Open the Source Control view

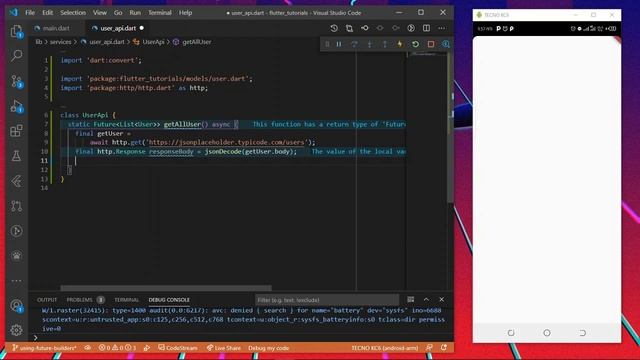16,81
